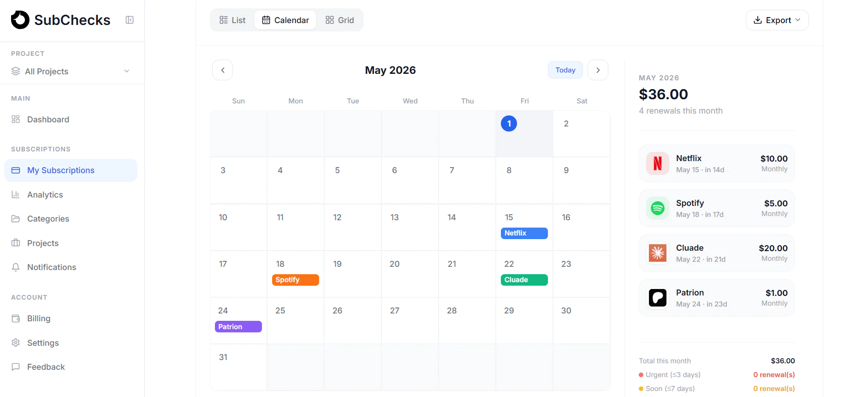Select May 31 calendar cell
This screenshot has height=397, width=868.
point(238,367)
